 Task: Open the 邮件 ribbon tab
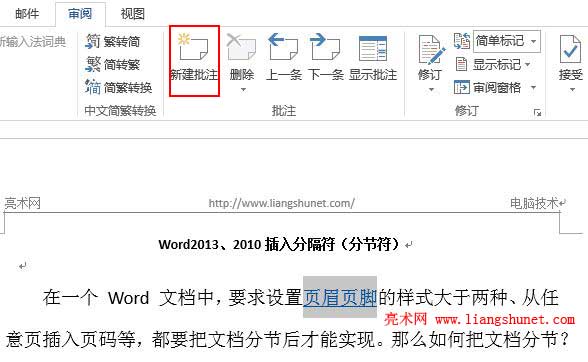tap(27, 14)
